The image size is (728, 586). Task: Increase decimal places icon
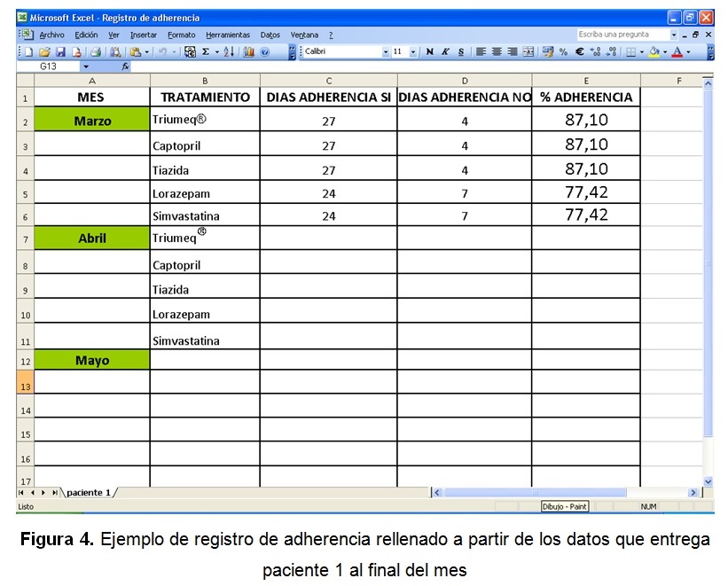pyautogui.click(x=595, y=51)
